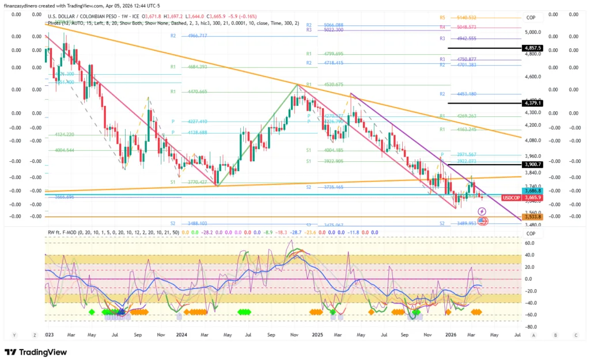
Task: Click the B axis button
Action: pos(555,334)
